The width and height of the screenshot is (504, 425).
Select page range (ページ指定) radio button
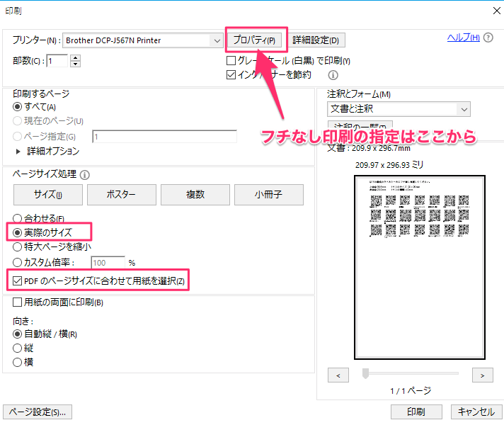point(18,137)
